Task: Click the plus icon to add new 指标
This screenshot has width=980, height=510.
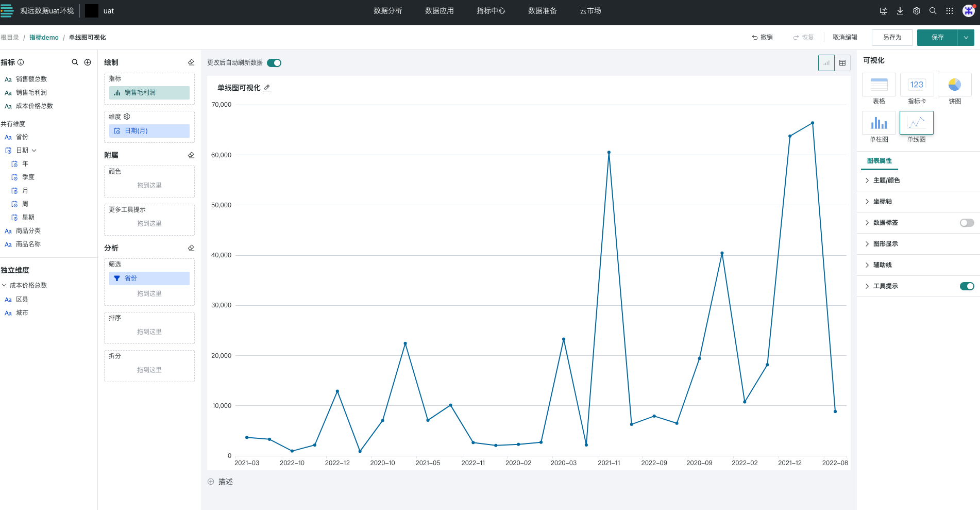Action: (88, 62)
